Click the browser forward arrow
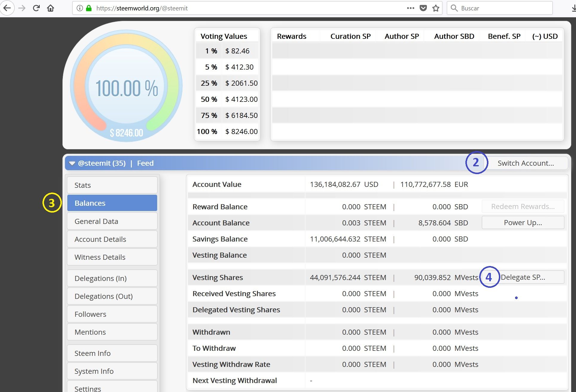576x392 pixels. (x=22, y=8)
